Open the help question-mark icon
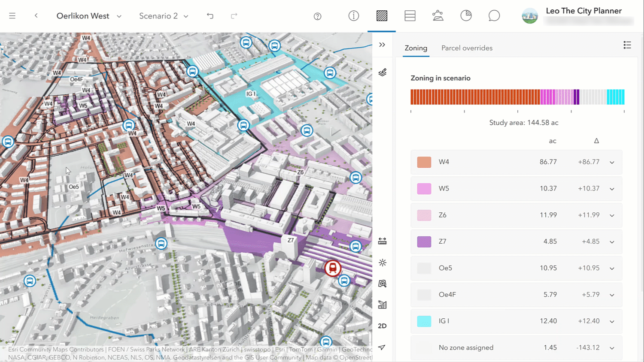The height and width of the screenshot is (362, 644). tap(317, 16)
